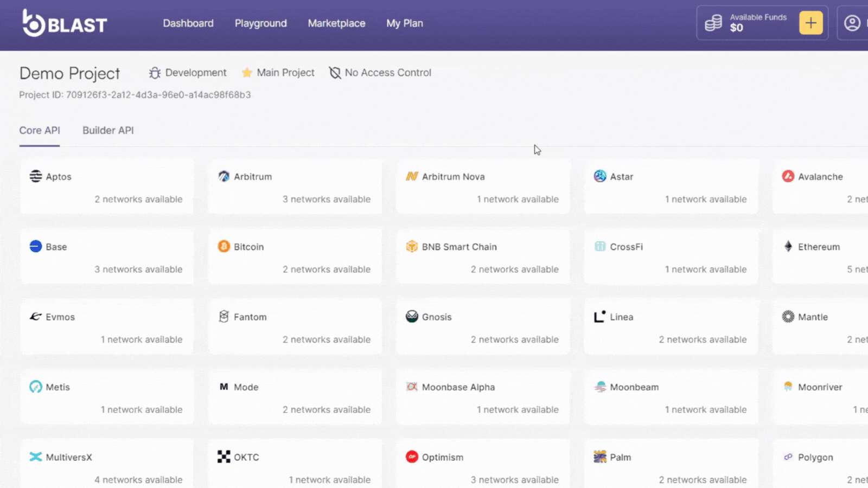Click MultiversX '4 networks available' text
This screenshot has width=868, height=488.
138,479
